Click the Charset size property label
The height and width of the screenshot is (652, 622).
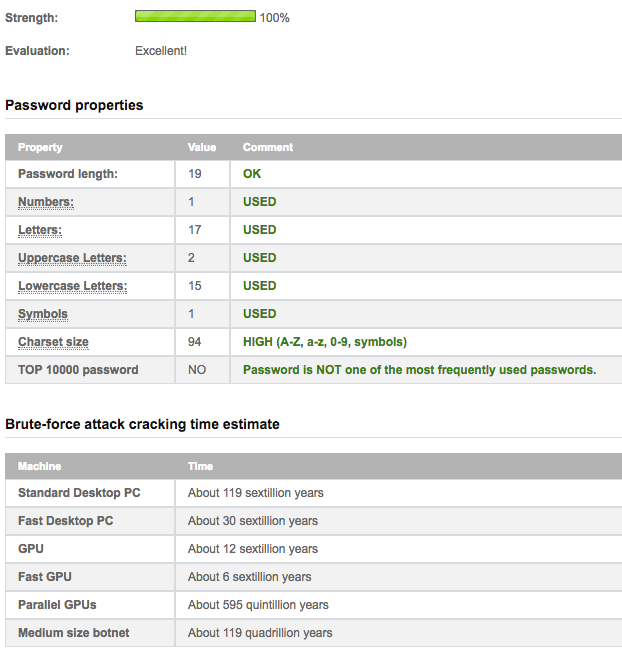(x=53, y=342)
